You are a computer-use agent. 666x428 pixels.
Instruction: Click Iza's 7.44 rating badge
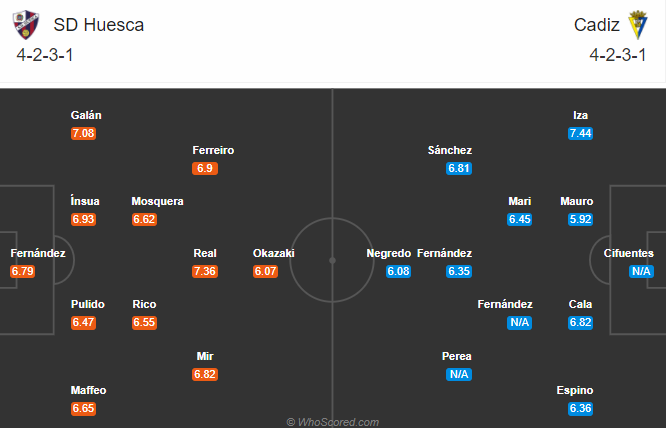coord(581,133)
